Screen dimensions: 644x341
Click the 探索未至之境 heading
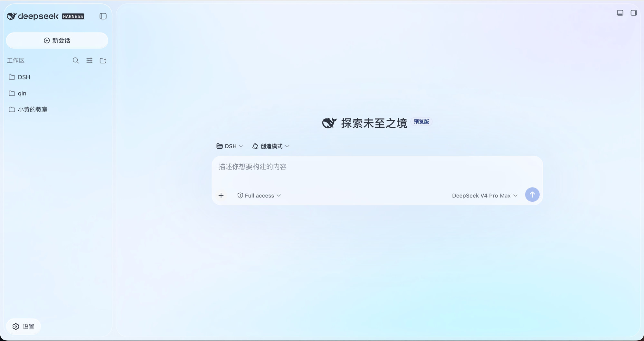coord(374,123)
